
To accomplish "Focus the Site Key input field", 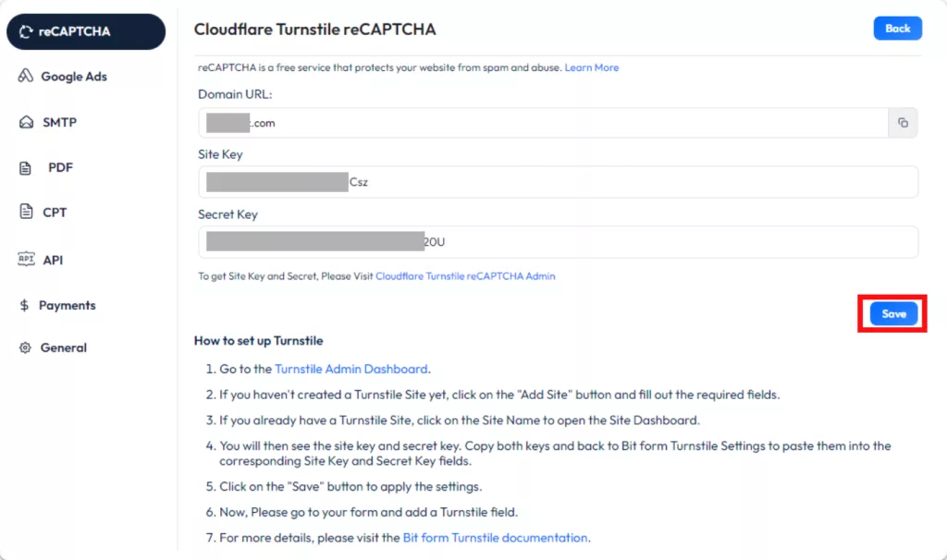I will point(555,182).
